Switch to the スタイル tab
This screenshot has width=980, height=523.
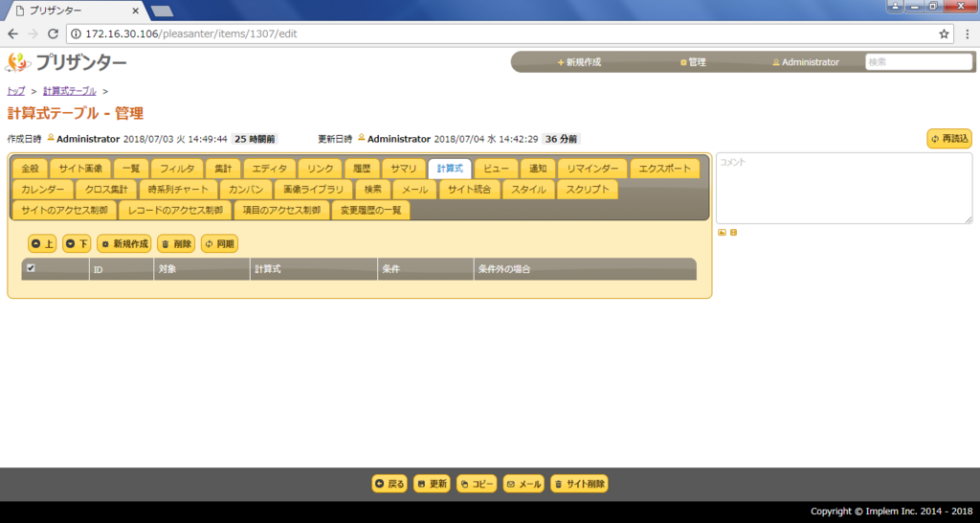pos(528,190)
